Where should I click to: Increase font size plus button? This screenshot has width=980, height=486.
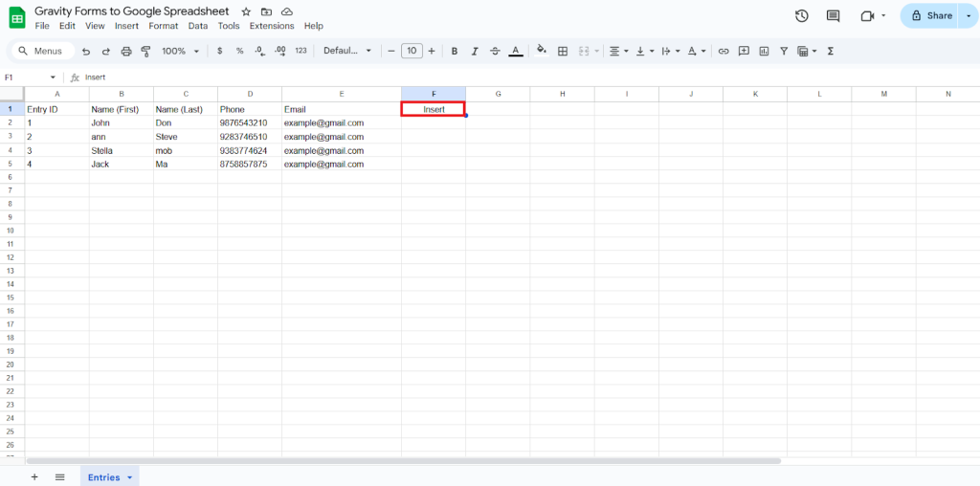(432, 52)
